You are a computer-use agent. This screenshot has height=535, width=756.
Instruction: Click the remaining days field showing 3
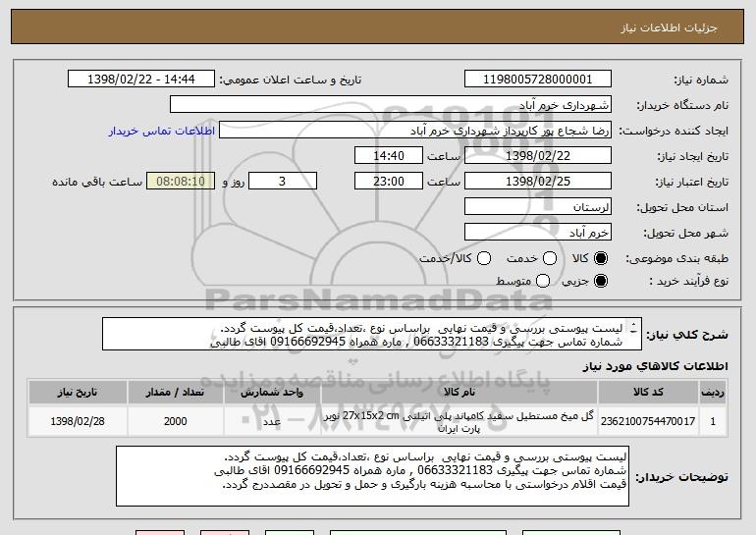click(283, 182)
